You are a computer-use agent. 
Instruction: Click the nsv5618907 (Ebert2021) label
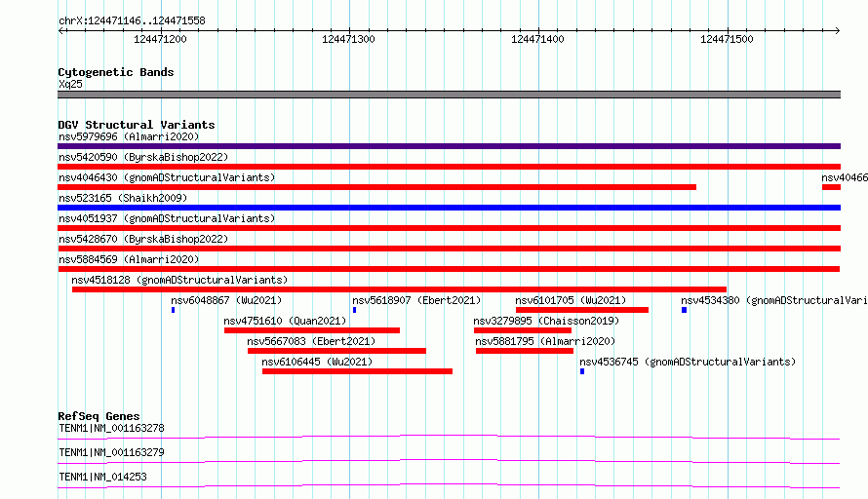pyautogui.click(x=416, y=300)
